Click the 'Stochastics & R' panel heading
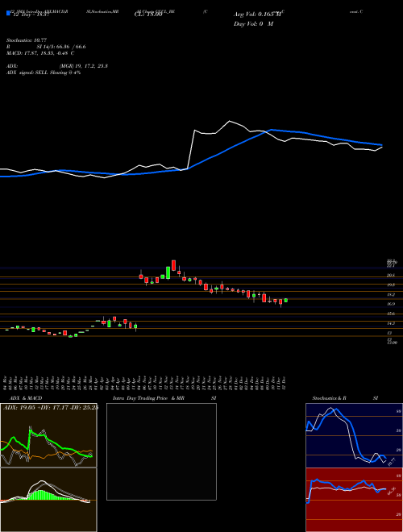This screenshot has height=532, width=403. [329, 398]
